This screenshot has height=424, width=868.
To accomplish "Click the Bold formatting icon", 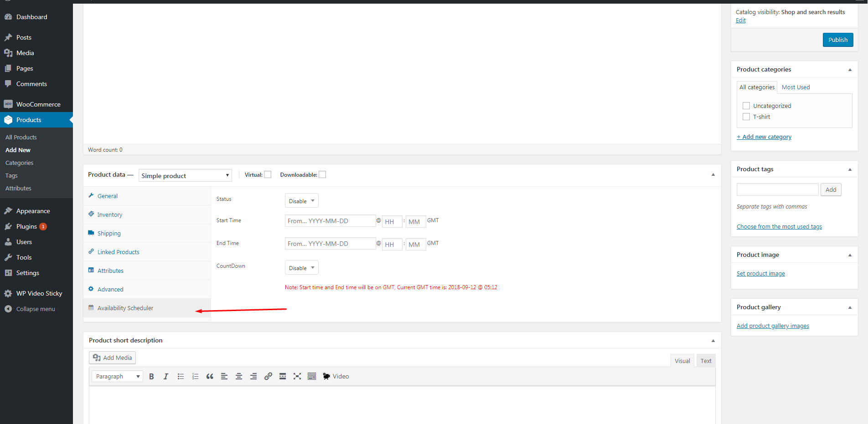I will [x=151, y=376].
